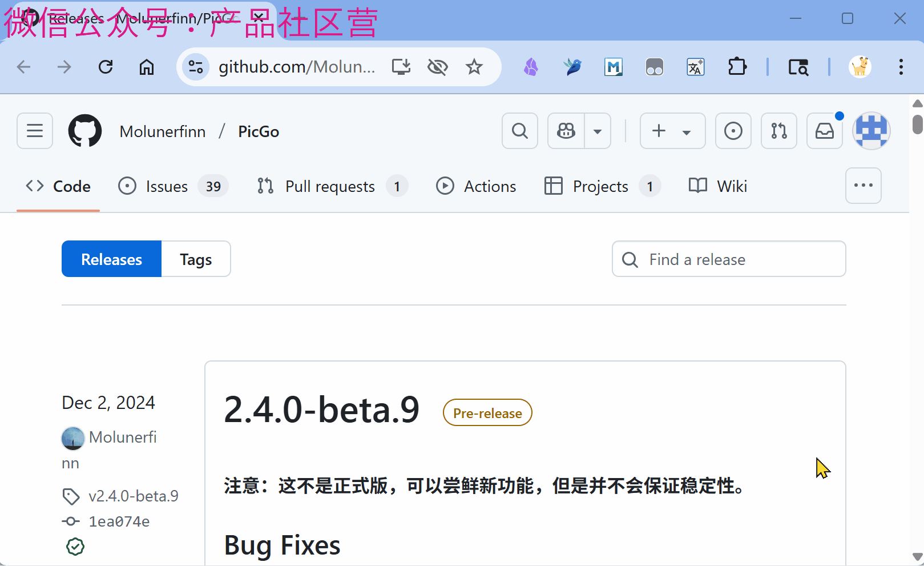
Task: Switch to the Issues tab
Action: tap(166, 187)
